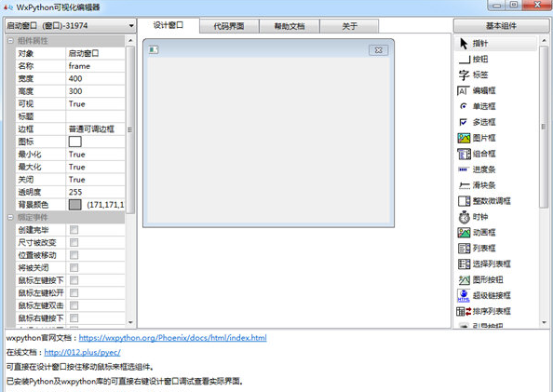Edit the 高度 value 300
The image size is (553, 392).
coord(95,91)
